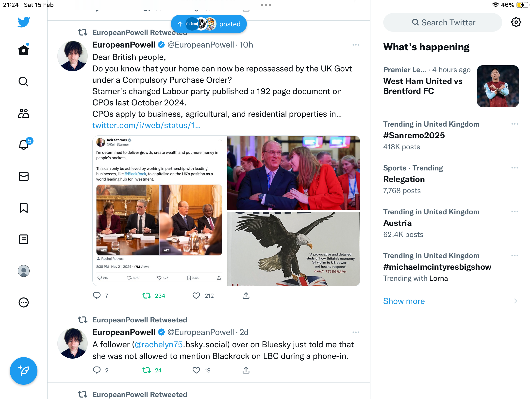The width and height of the screenshot is (532, 399).
Task: Open the Lists icon in sidebar
Action: coord(24,239)
